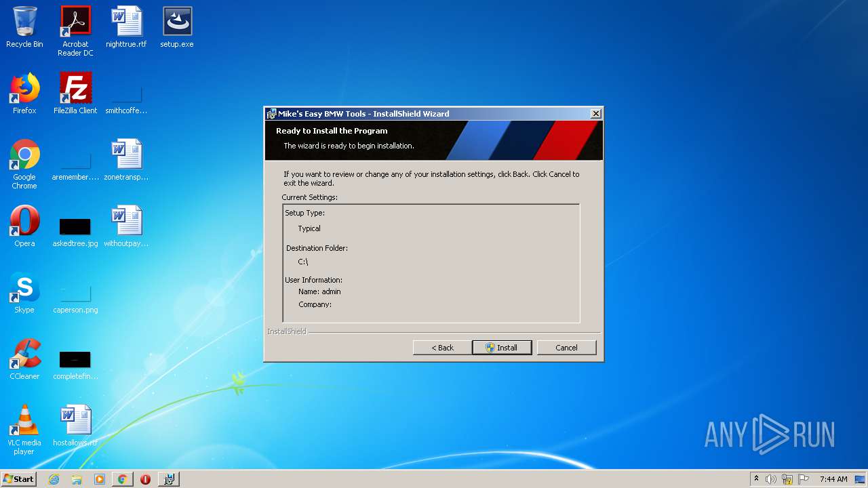The width and height of the screenshot is (868, 488).
Task: Select zonetransp document icon
Action: [126, 161]
